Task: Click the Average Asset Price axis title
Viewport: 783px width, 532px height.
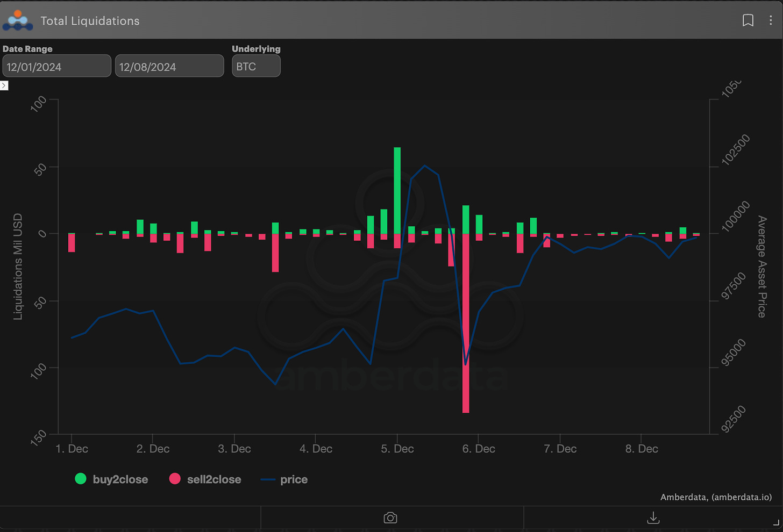Action: (x=762, y=267)
